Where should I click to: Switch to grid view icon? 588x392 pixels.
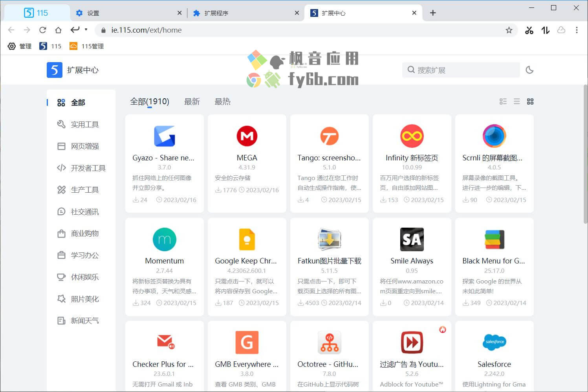[530, 101]
